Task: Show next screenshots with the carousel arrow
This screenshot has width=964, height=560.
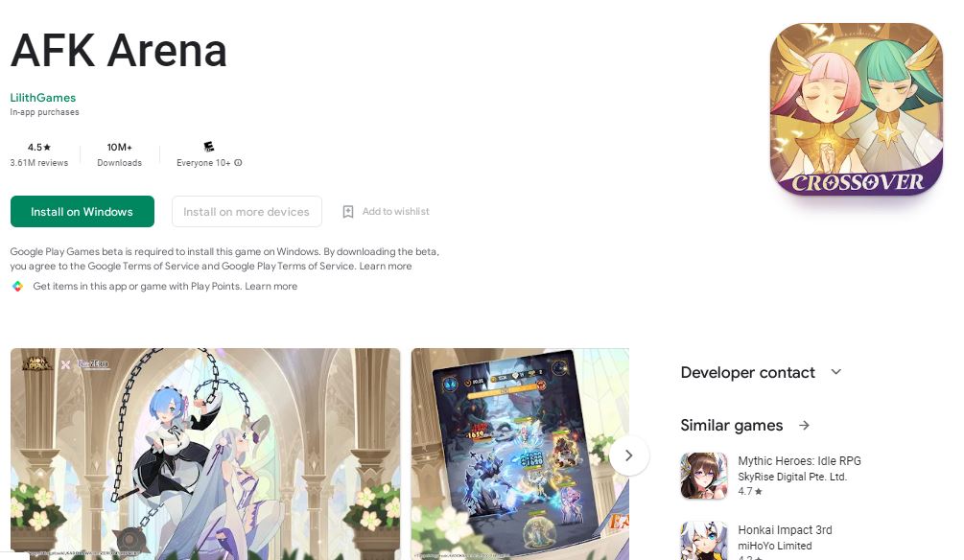Action: [x=628, y=455]
